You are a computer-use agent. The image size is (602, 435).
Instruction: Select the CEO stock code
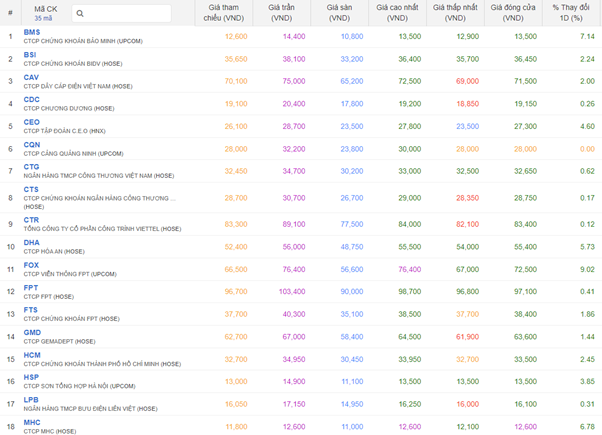(32, 122)
